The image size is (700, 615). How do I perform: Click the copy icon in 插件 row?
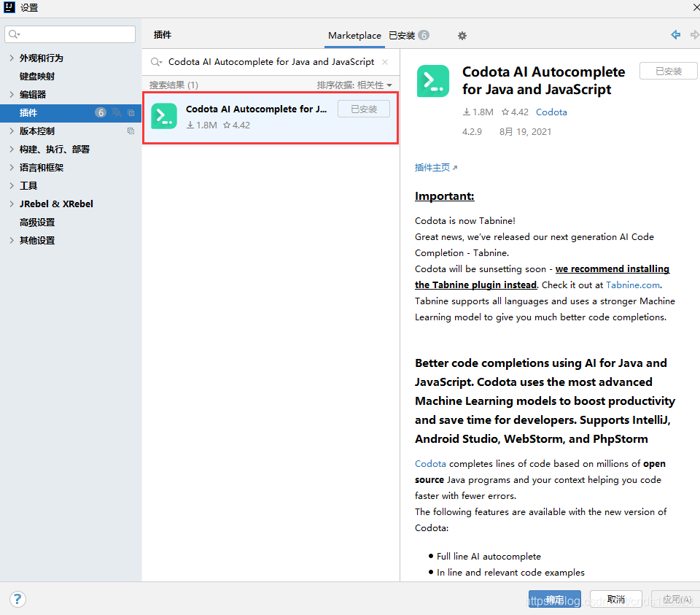(x=131, y=112)
